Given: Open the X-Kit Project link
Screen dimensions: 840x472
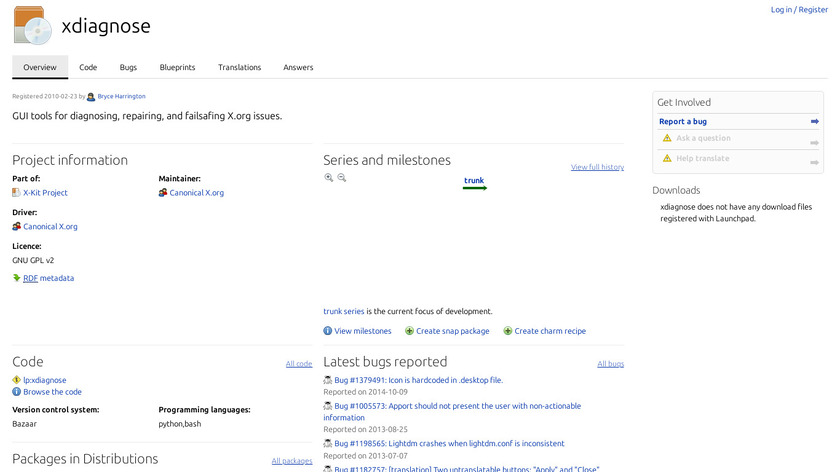Looking at the screenshot, I should pyautogui.click(x=45, y=192).
